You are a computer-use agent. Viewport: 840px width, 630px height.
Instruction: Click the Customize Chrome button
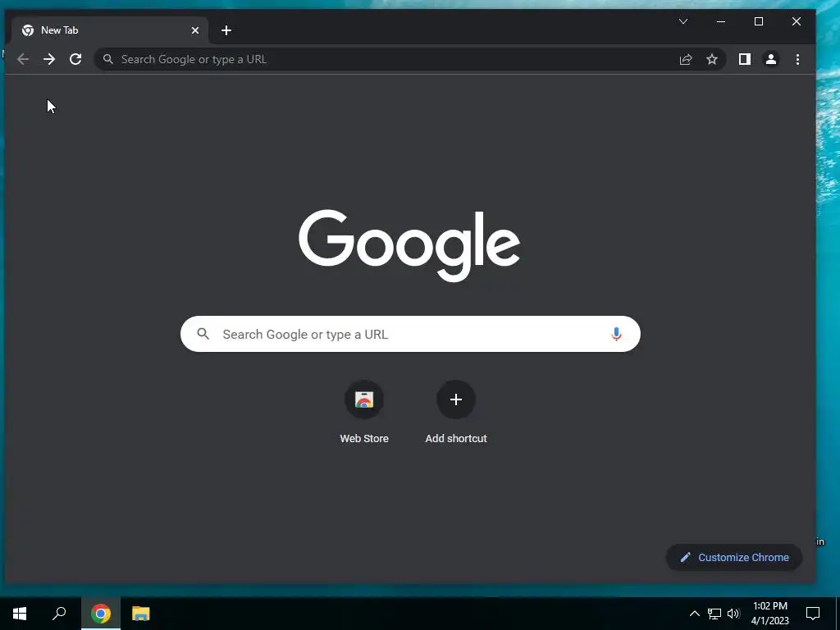tap(734, 558)
